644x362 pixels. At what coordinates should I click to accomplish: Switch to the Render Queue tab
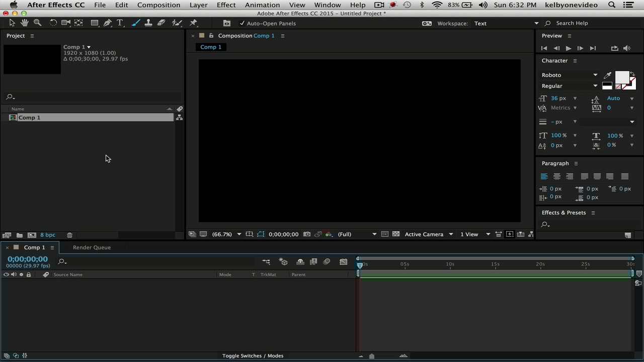coord(92,247)
